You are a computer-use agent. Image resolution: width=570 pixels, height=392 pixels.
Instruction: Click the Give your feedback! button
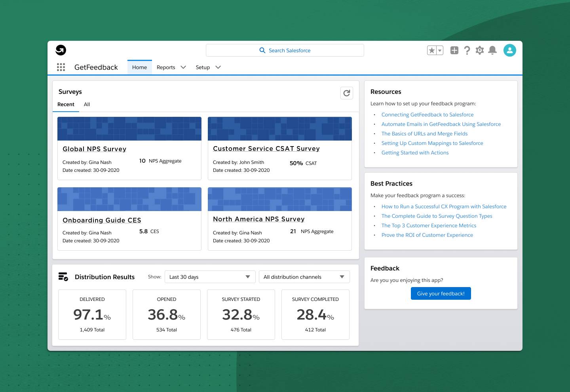pyautogui.click(x=441, y=293)
